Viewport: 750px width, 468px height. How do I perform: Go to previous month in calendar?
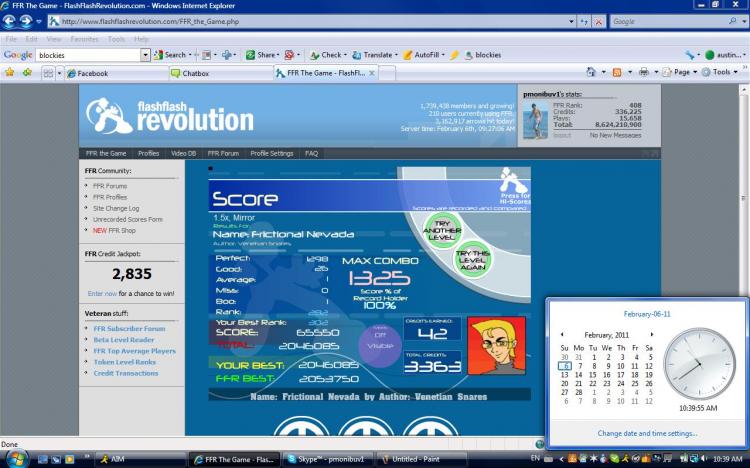click(562, 334)
